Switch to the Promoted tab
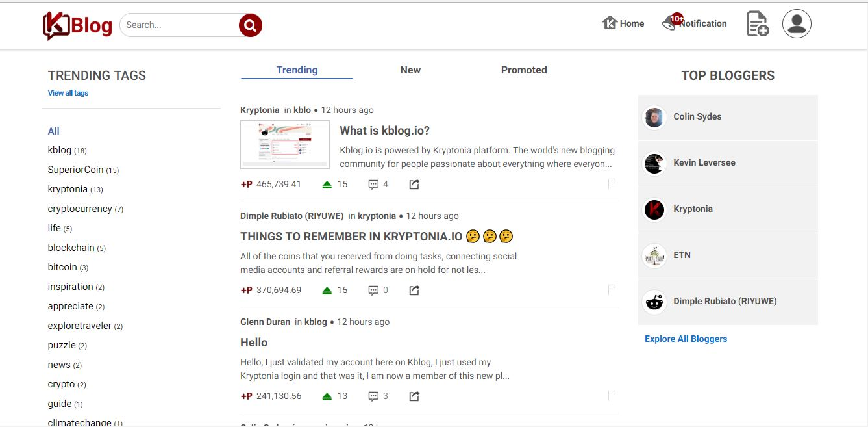The image size is (868, 427). click(524, 70)
